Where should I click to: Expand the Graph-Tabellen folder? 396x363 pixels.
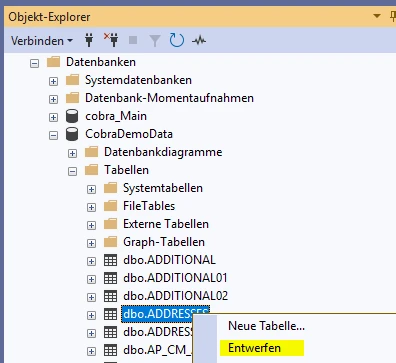pos(91,243)
